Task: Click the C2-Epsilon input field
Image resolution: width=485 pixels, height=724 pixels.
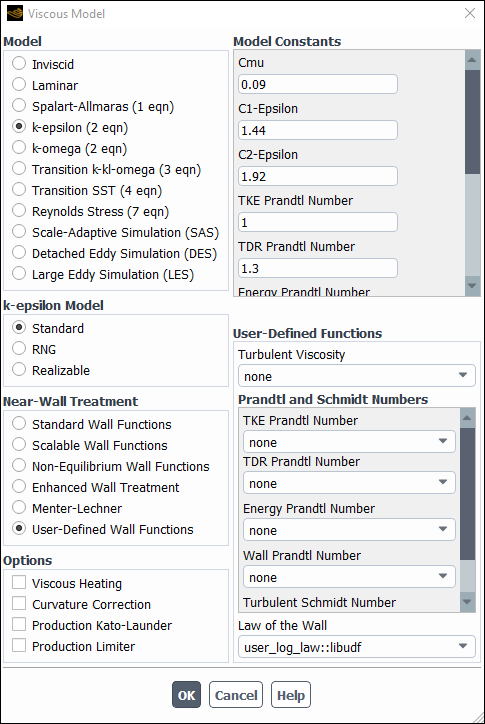Action: pos(318,176)
